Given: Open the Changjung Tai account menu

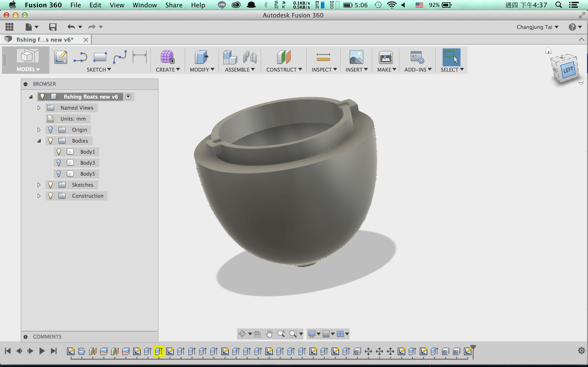Looking at the screenshot, I should click(x=537, y=27).
